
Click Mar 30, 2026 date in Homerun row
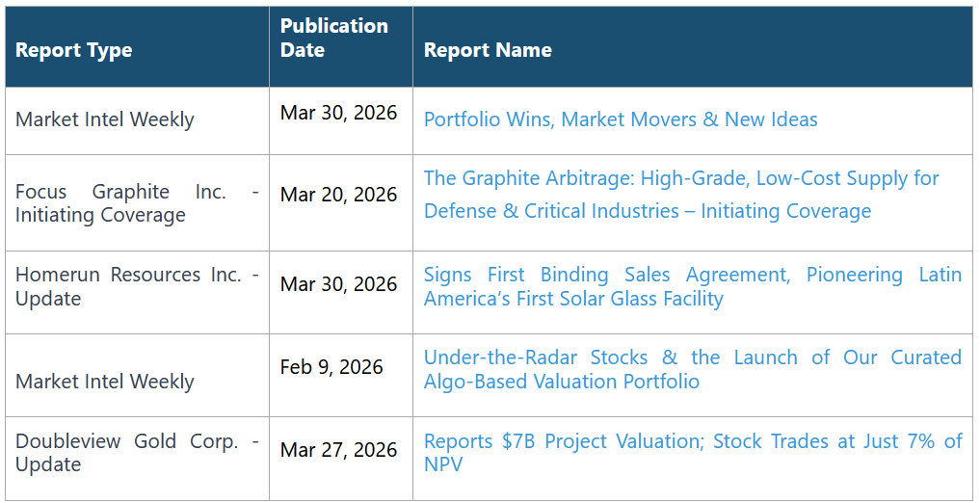click(x=338, y=284)
